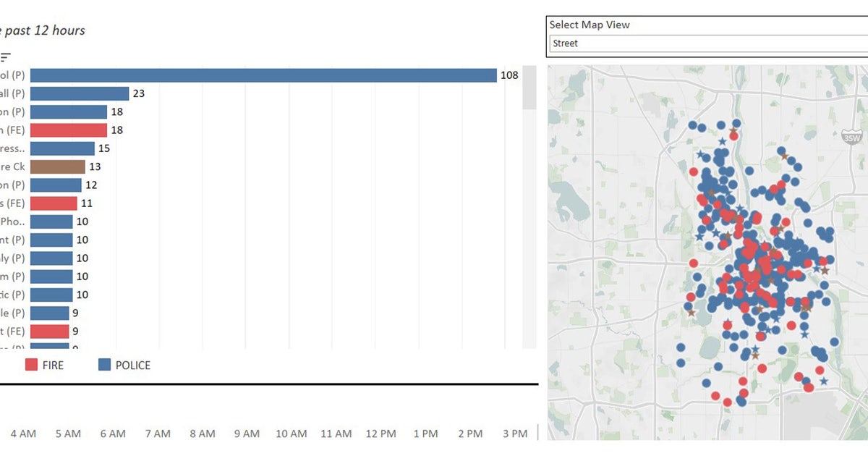This screenshot has width=868, height=456.
Task: Select the red bar with value 11
Action: point(54,203)
